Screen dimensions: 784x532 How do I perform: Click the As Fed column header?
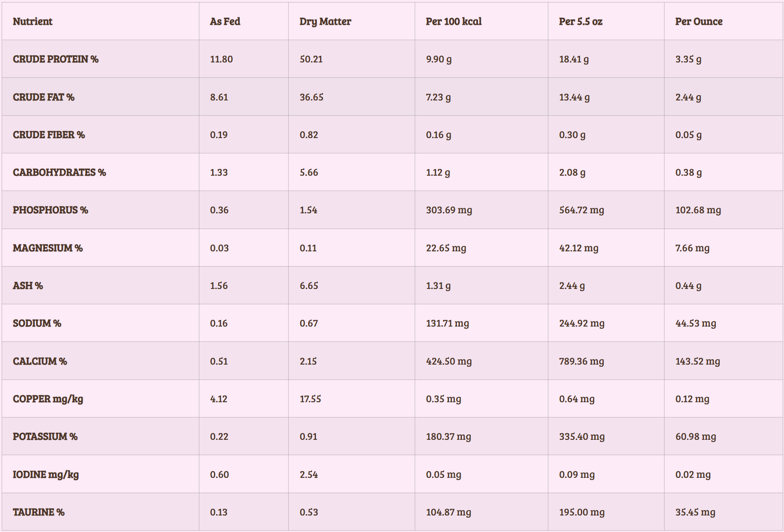pyautogui.click(x=225, y=22)
